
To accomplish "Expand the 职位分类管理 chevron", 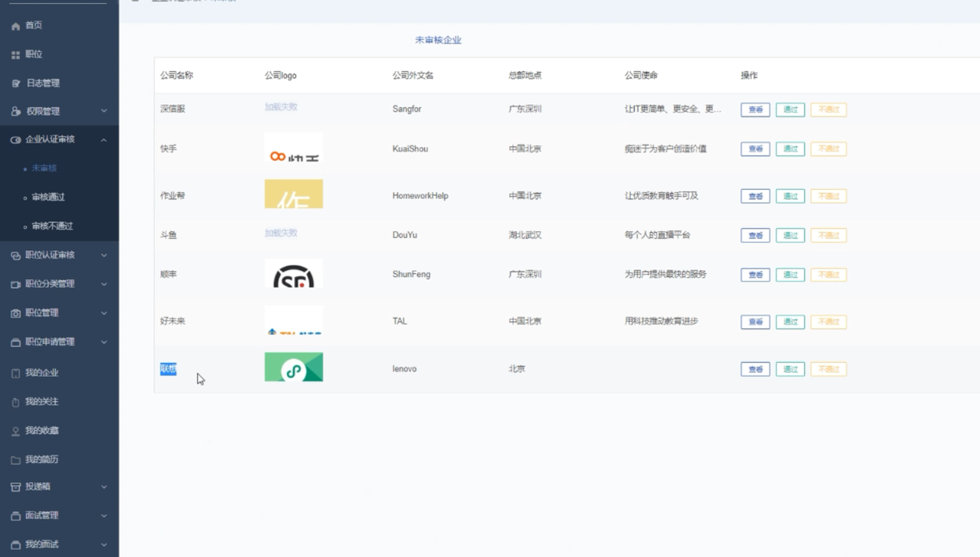I will [104, 285].
